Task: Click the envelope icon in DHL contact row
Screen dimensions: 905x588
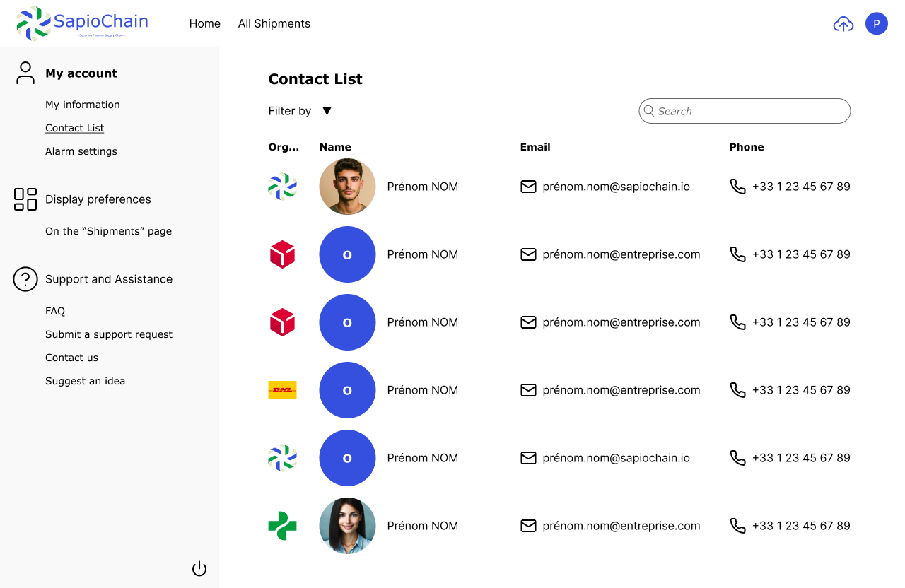Action: click(528, 390)
